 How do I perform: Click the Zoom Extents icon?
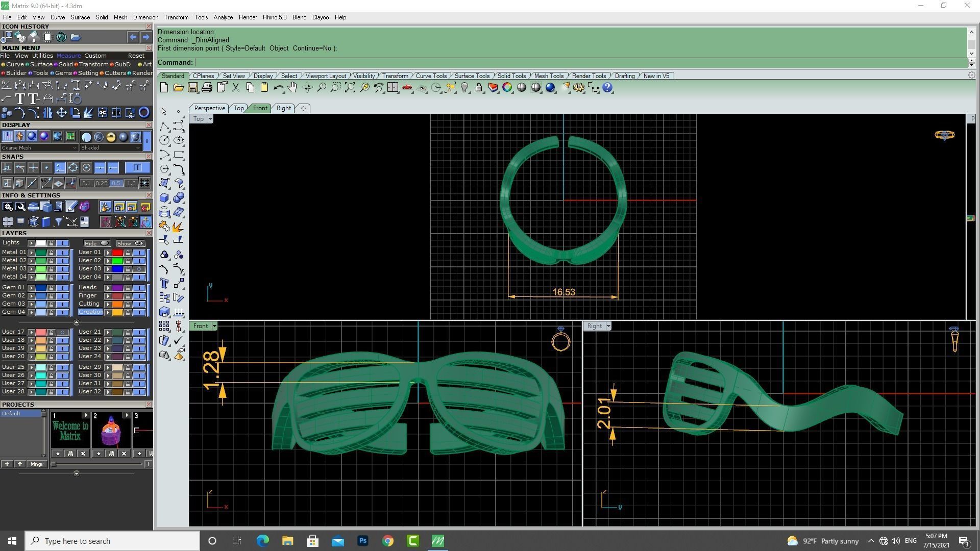(350, 88)
